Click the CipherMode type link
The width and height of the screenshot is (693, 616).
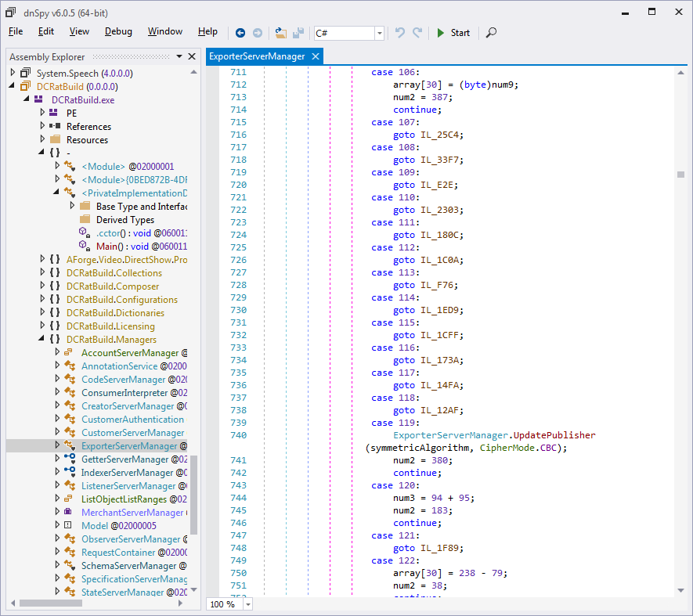point(507,448)
